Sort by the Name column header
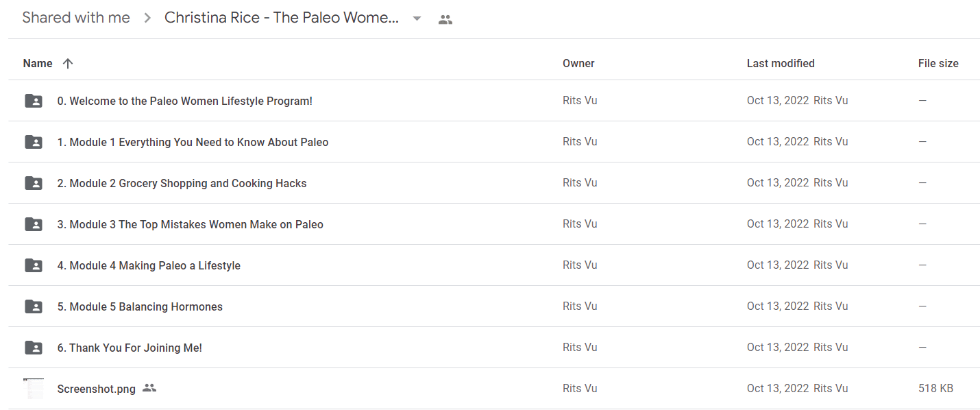The image size is (980, 410). tap(38, 63)
